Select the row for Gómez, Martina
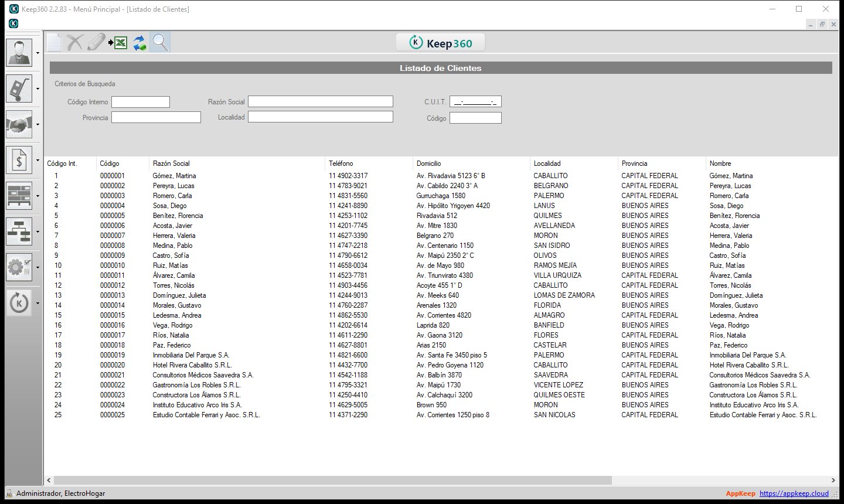Image resolution: width=844 pixels, height=504 pixels. coord(441,176)
